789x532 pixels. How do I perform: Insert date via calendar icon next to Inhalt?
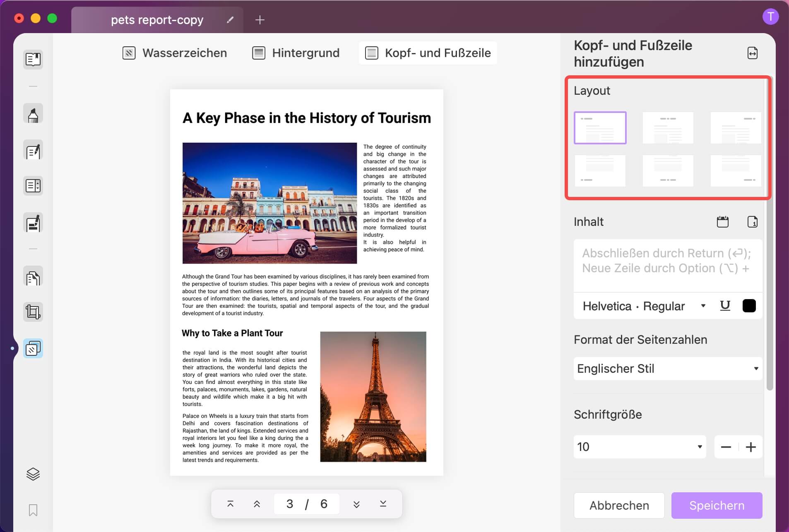coord(723,222)
